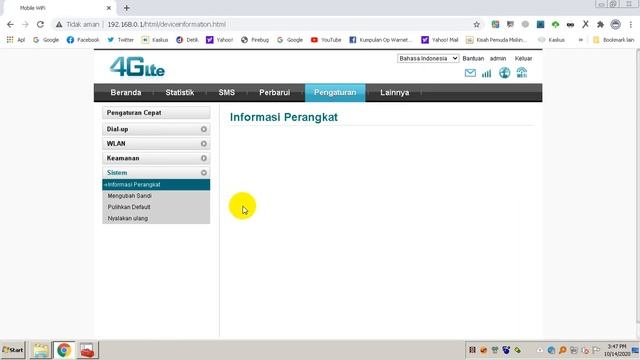Click the orange magnifier tray icon

(562, 350)
